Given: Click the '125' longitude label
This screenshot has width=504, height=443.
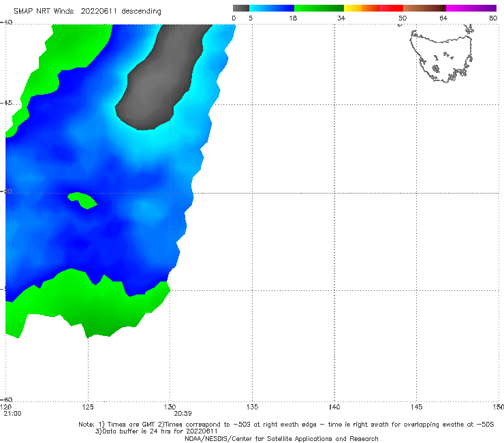Looking at the screenshot, I should 88,407.
